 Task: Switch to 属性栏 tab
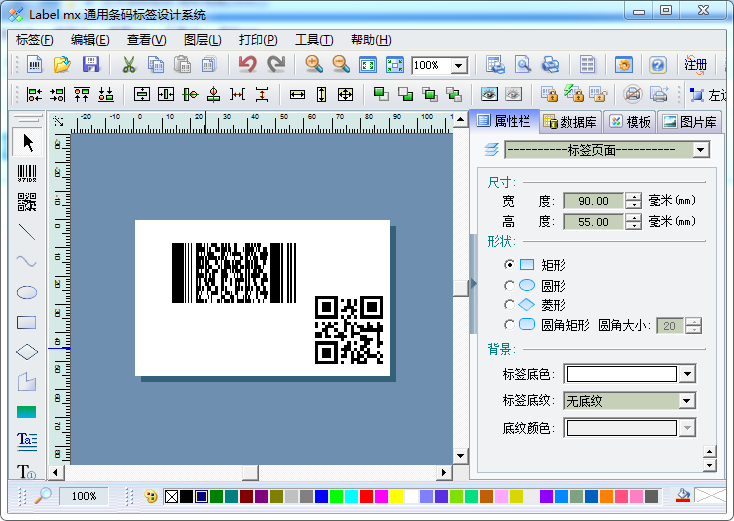(x=504, y=121)
